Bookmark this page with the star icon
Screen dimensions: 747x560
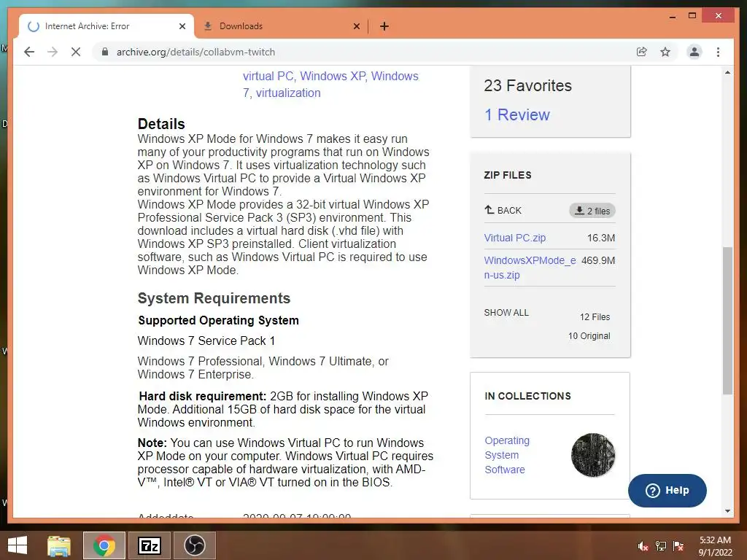click(665, 52)
